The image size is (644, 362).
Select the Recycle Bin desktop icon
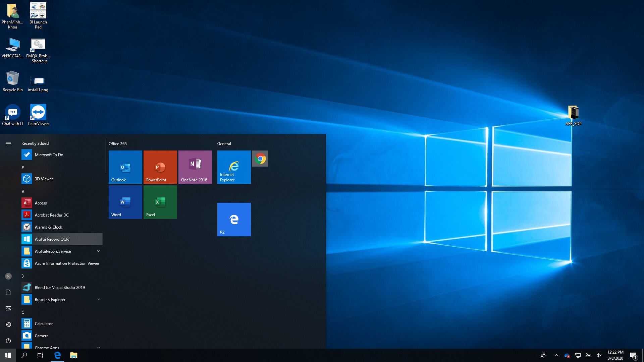pyautogui.click(x=13, y=81)
